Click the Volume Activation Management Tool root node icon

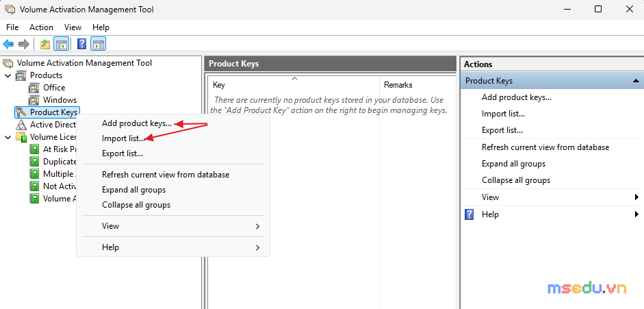click(x=8, y=63)
